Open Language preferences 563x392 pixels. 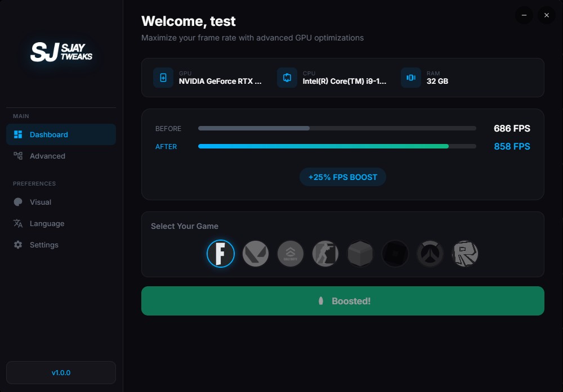click(x=61, y=223)
